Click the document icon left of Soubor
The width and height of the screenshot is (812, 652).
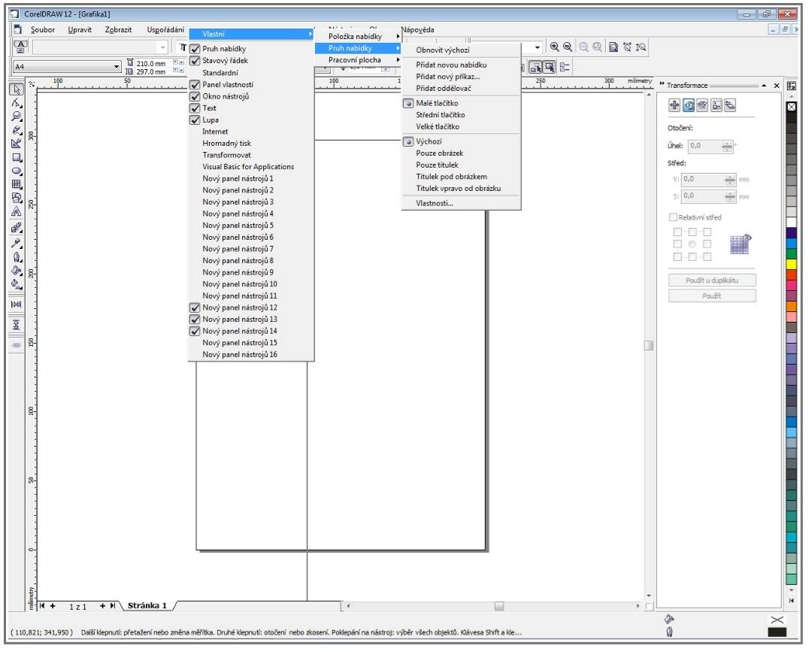(17, 29)
